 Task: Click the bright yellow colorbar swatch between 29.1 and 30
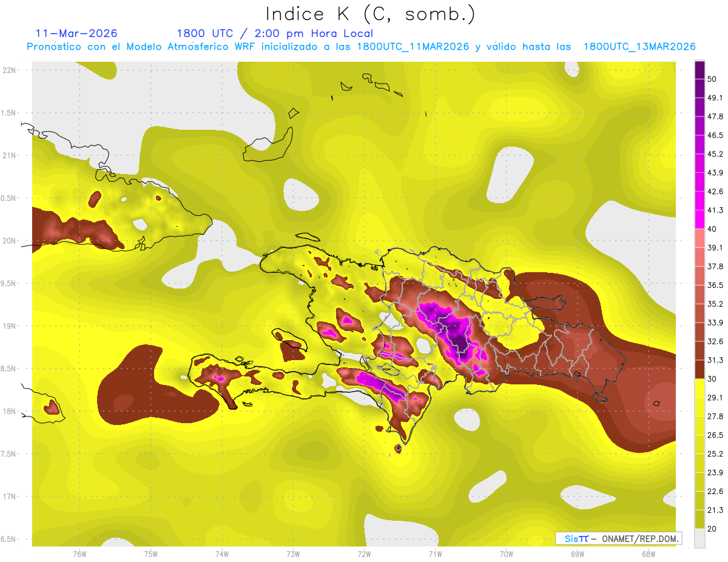(699, 389)
